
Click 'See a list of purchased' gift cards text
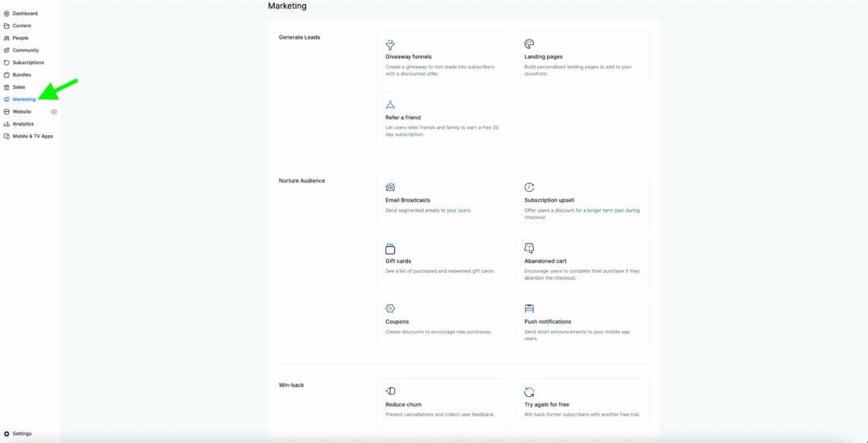point(439,272)
